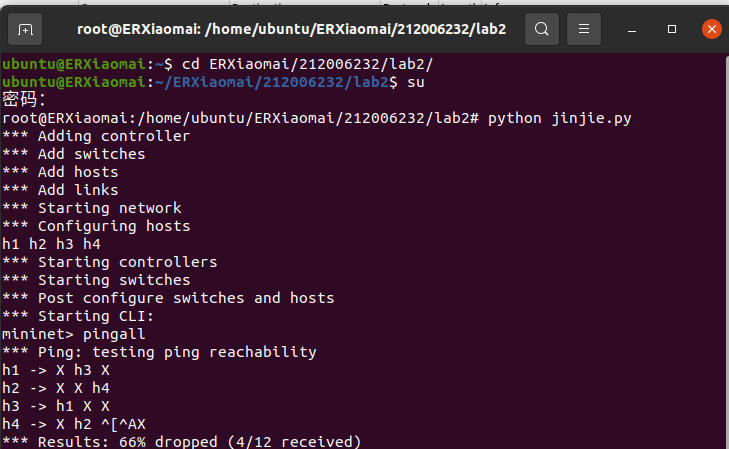Click the password prompt line
729x449 pixels.
pyautogui.click(x=25, y=100)
